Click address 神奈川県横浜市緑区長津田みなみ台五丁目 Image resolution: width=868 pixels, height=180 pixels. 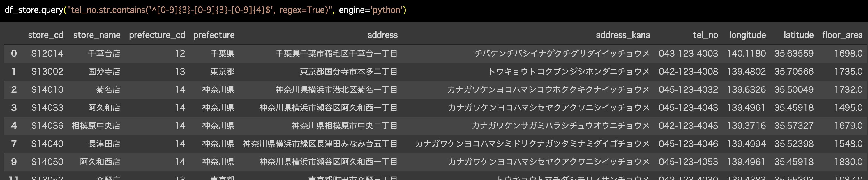(320, 144)
